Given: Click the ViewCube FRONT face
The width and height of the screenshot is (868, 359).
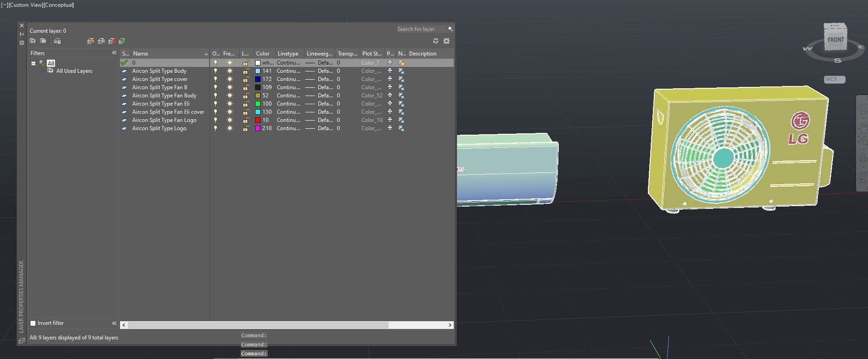Looking at the screenshot, I should click(x=835, y=40).
